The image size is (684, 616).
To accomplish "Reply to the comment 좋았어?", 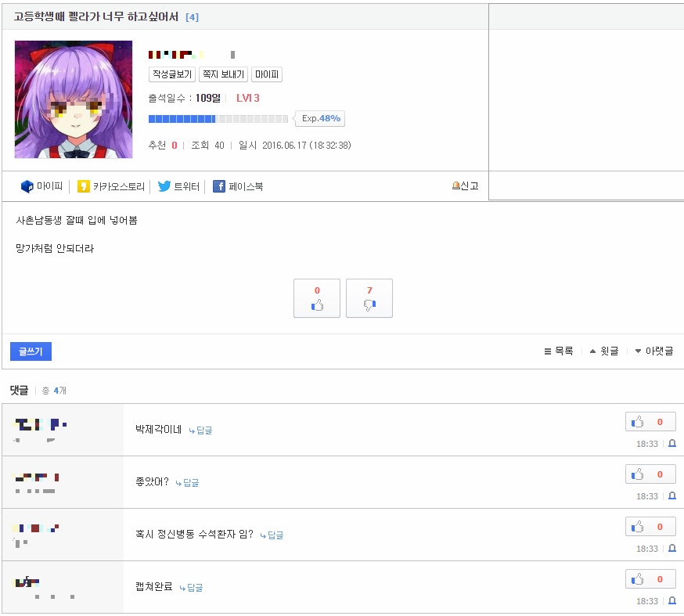I will coord(187,483).
